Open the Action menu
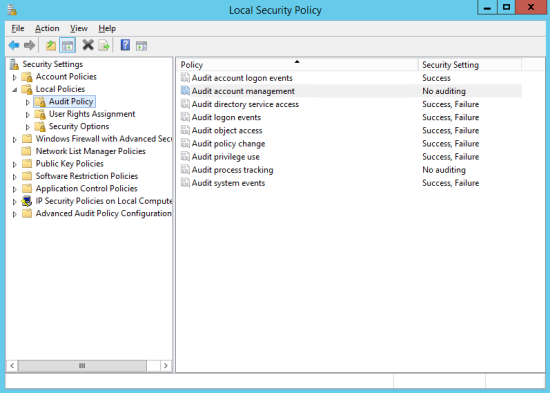This screenshot has width=550, height=393. click(47, 28)
